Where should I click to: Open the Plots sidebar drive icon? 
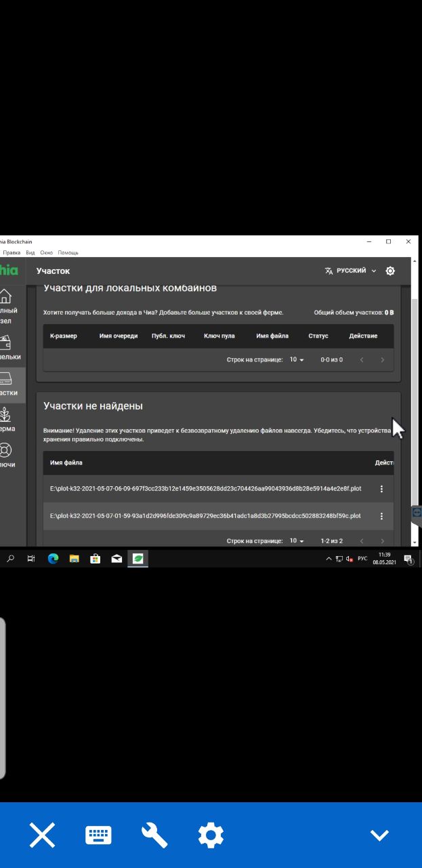tap(5, 378)
